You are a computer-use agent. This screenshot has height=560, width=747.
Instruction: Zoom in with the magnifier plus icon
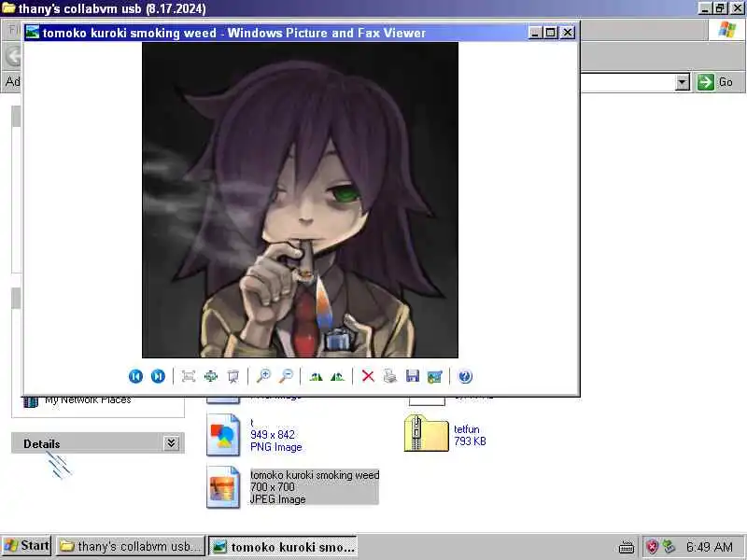[263, 376]
